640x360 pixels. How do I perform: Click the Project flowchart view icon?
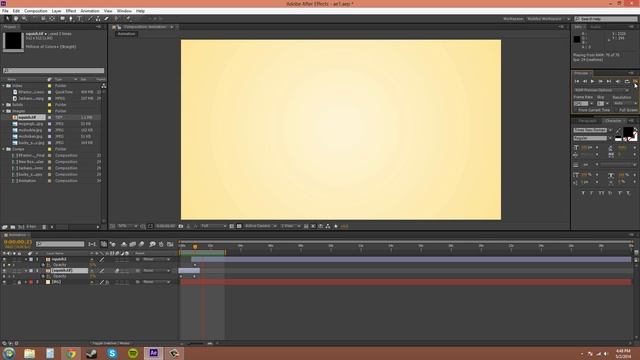tap(104, 86)
